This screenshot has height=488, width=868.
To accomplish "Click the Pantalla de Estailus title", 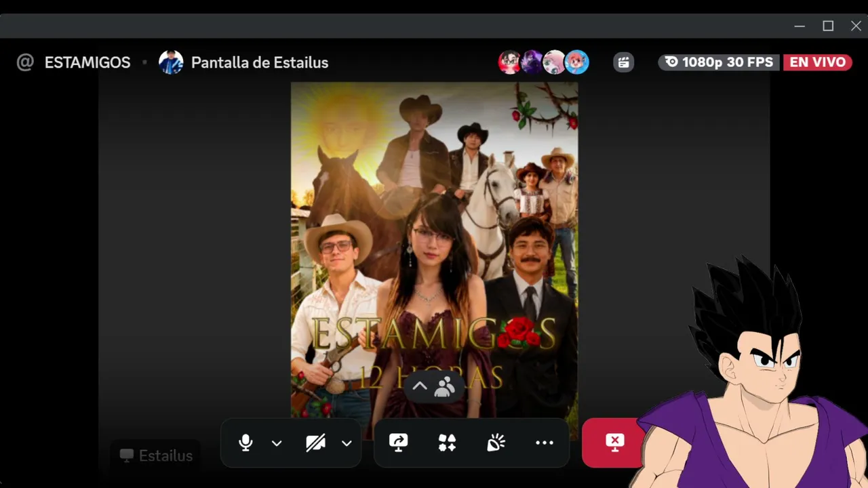I will click(x=260, y=62).
